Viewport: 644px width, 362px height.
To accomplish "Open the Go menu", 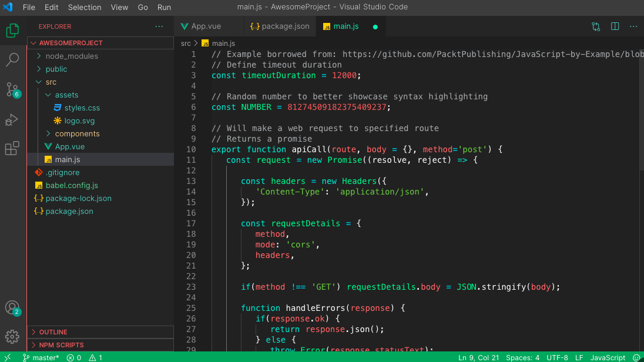I will [x=143, y=7].
